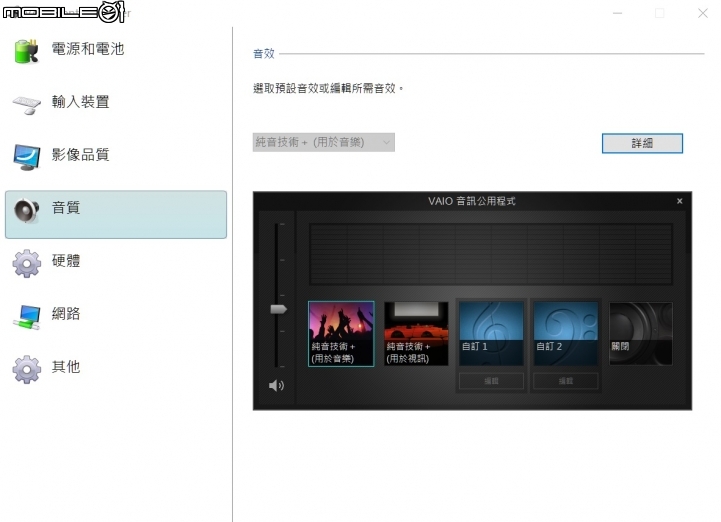Click the speaker icon for 音質

(x=26, y=211)
